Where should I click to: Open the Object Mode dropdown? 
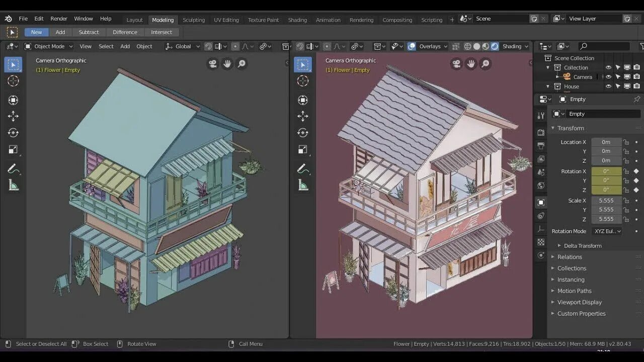[49, 46]
